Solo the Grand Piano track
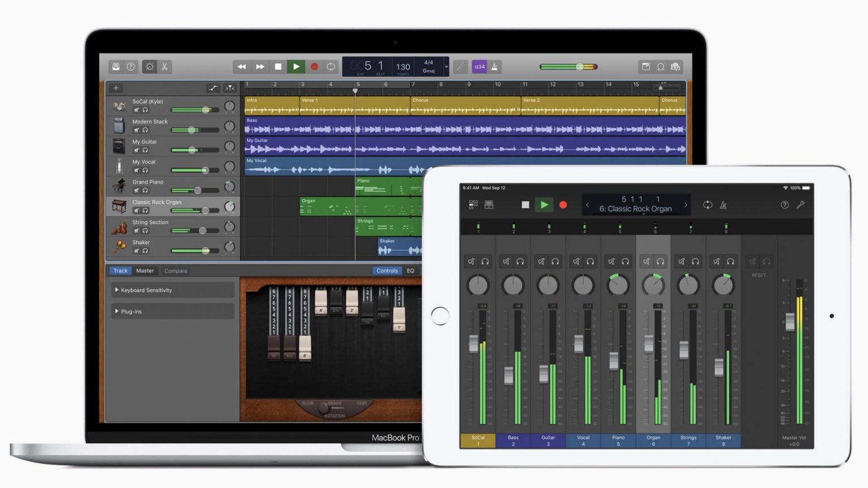This screenshot has height=488, width=868. pyautogui.click(x=145, y=190)
